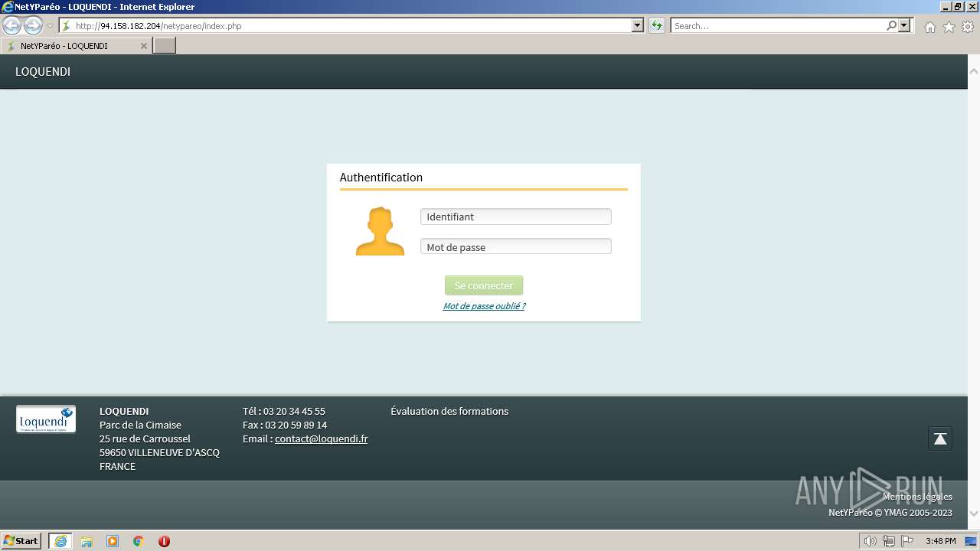Click the red shield taskbar icon

pos(164,541)
